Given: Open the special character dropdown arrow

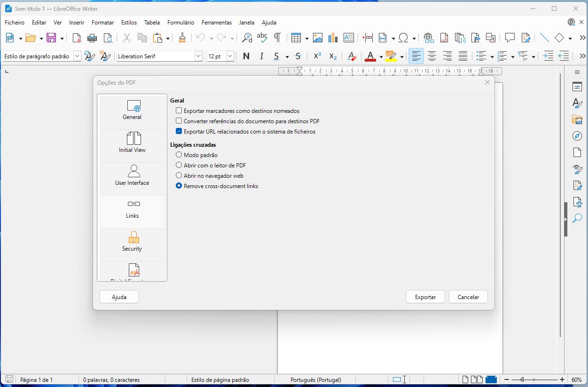Looking at the screenshot, I should [414, 38].
